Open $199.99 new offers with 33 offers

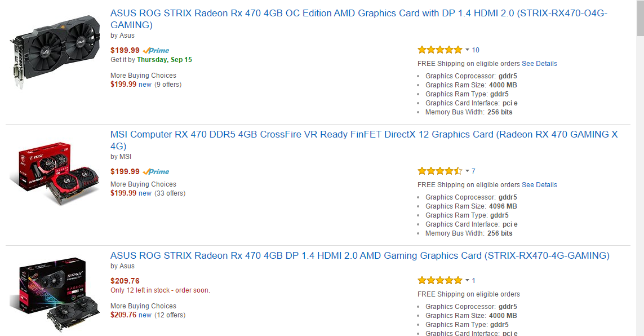pos(148,193)
